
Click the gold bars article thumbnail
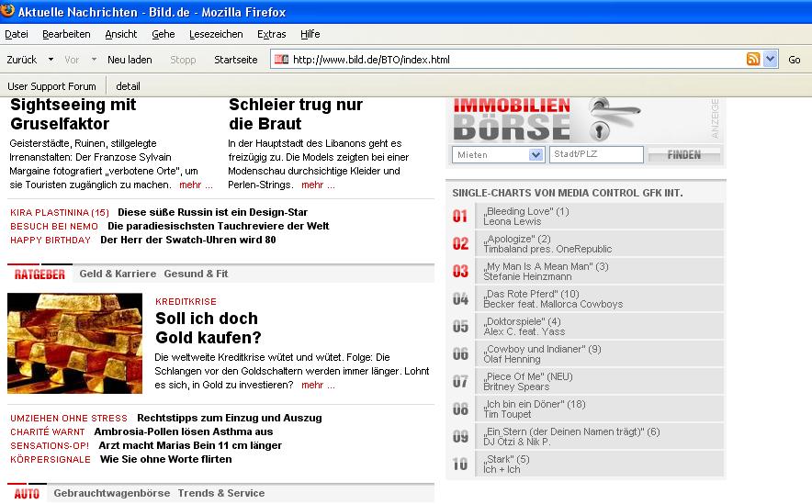(x=74, y=343)
